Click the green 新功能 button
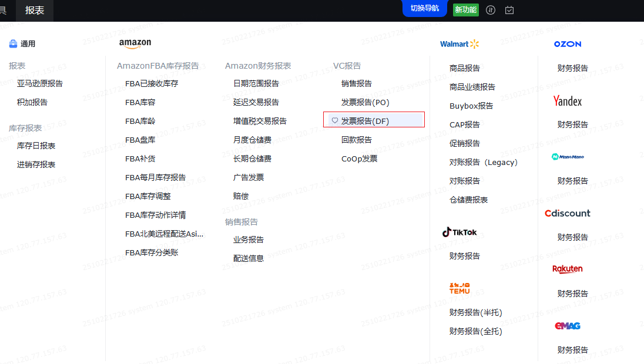644x364 pixels. click(x=466, y=10)
